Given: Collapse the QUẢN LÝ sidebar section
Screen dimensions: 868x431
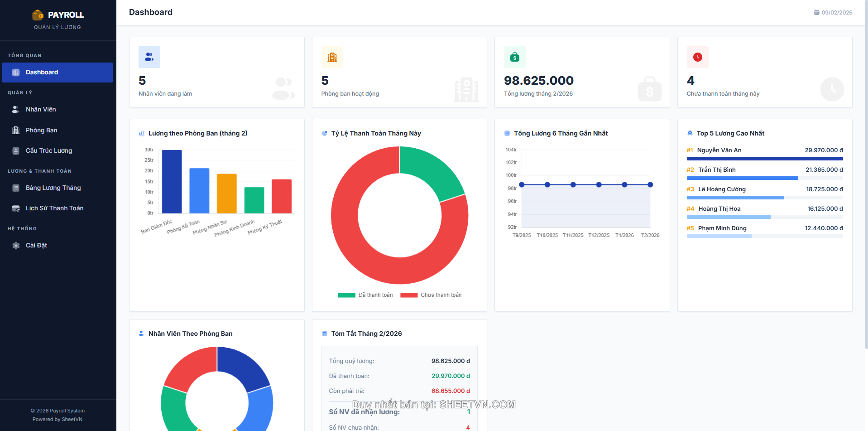Looking at the screenshot, I should pyautogui.click(x=20, y=92).
